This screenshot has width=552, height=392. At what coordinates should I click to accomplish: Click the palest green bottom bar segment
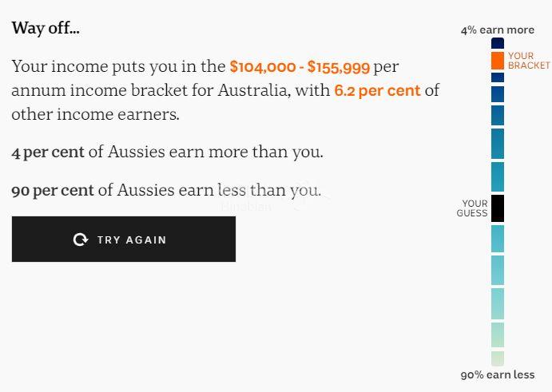(498, 358)
